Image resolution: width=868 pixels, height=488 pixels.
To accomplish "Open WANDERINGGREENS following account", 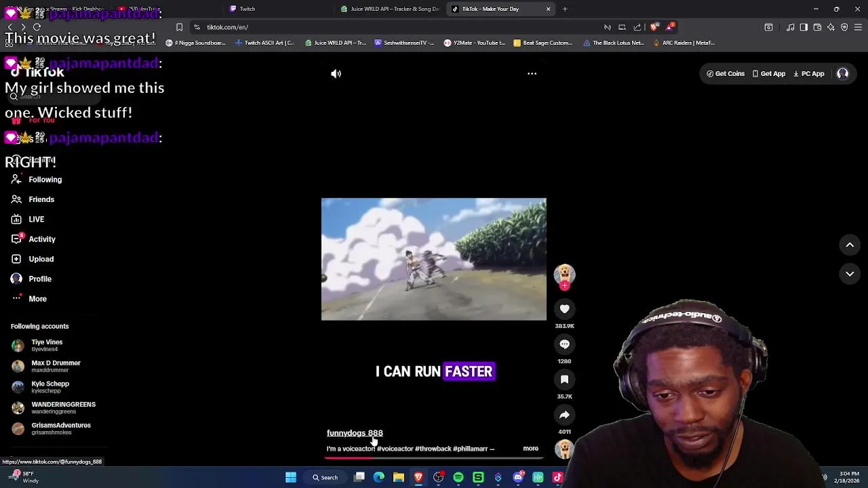I will tap(54, 408).
